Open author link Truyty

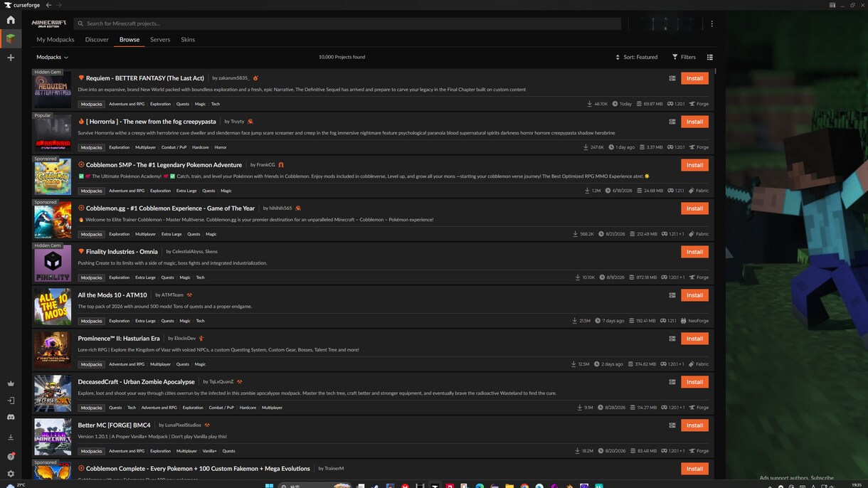coord(238,122)
